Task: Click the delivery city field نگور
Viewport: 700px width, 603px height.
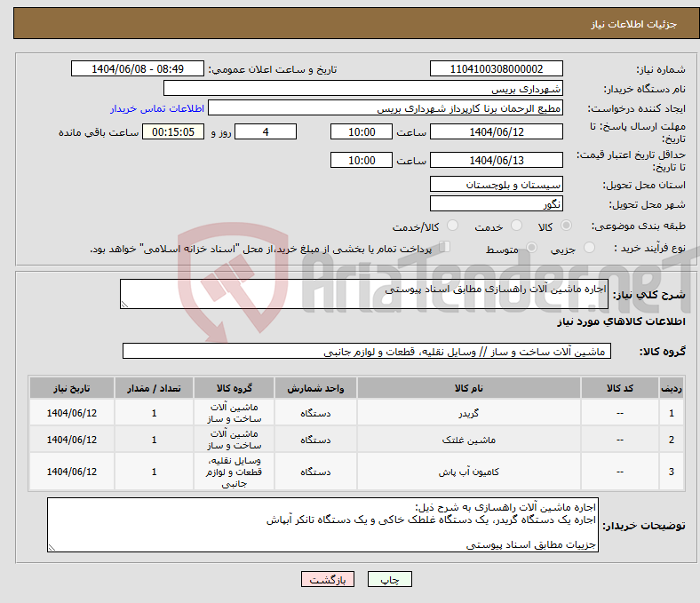Action: coord(497,204)
